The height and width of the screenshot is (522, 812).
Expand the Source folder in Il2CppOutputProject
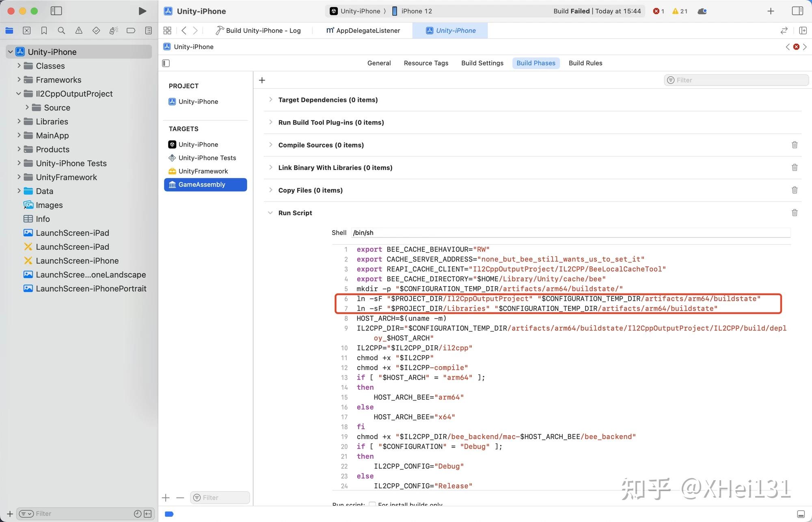tap(27, 107)
